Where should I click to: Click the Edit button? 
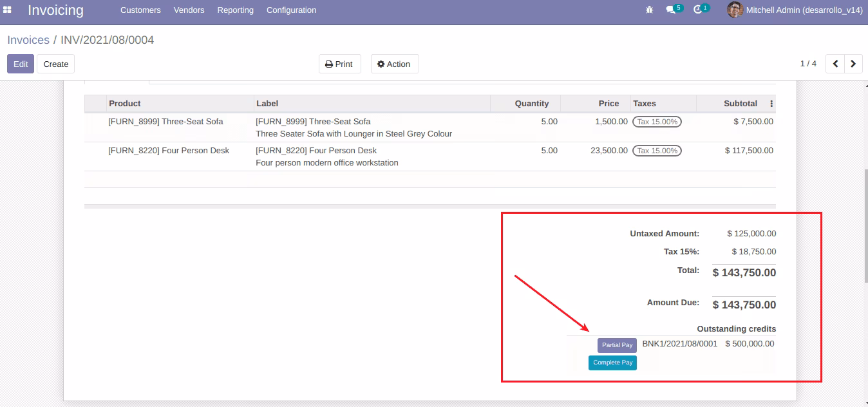coord(21,64)
